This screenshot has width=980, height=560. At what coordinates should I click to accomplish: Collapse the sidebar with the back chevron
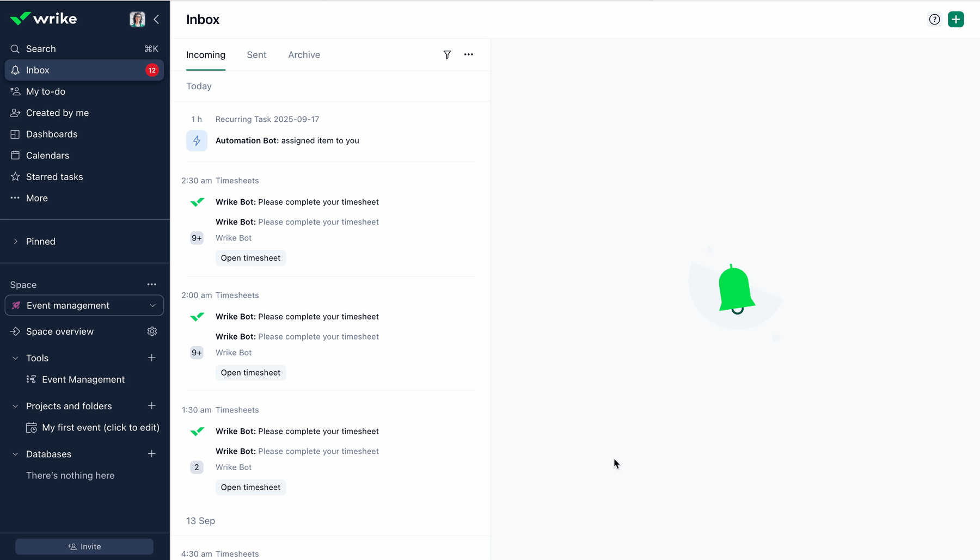[156, 19]
